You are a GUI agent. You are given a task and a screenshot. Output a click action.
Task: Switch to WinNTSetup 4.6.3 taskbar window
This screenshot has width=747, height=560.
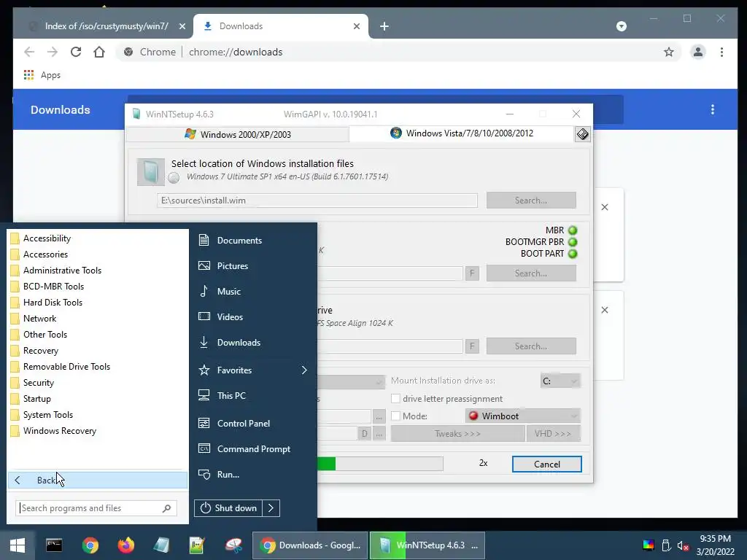(427, 545)
